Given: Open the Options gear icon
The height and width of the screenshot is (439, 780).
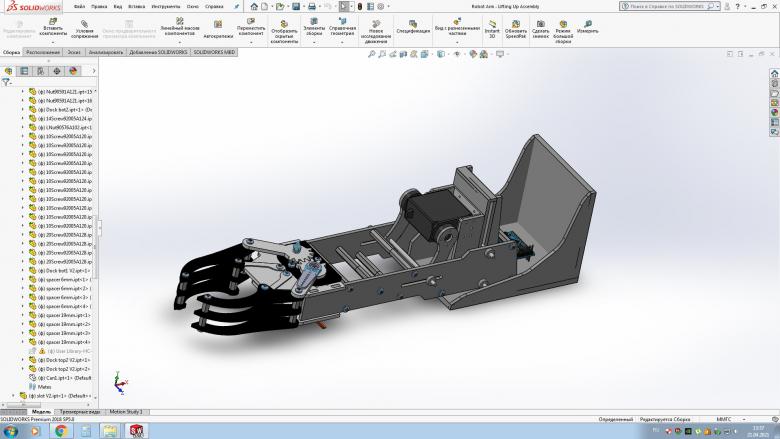Looking at the screenshot, I should (x=381, y=6).
